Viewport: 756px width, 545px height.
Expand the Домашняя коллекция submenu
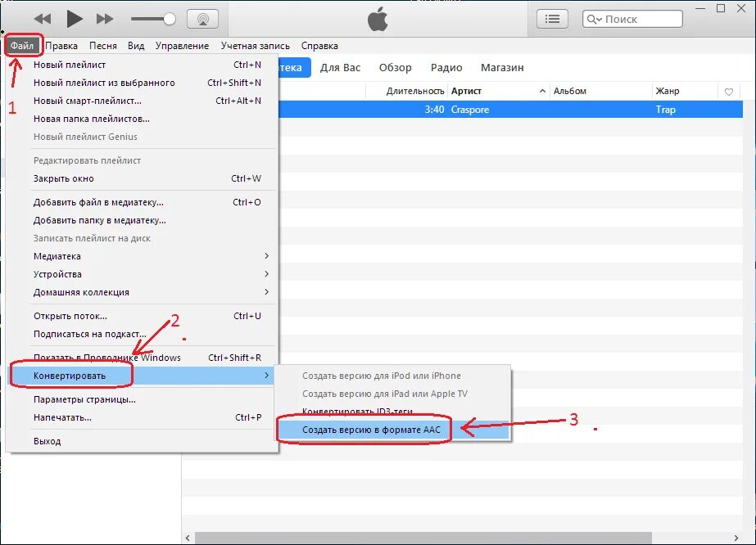143,292
